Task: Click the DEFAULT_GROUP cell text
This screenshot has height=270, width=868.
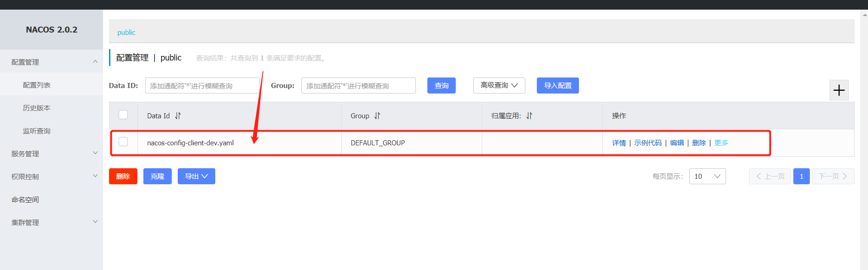Action: point(377,143)
